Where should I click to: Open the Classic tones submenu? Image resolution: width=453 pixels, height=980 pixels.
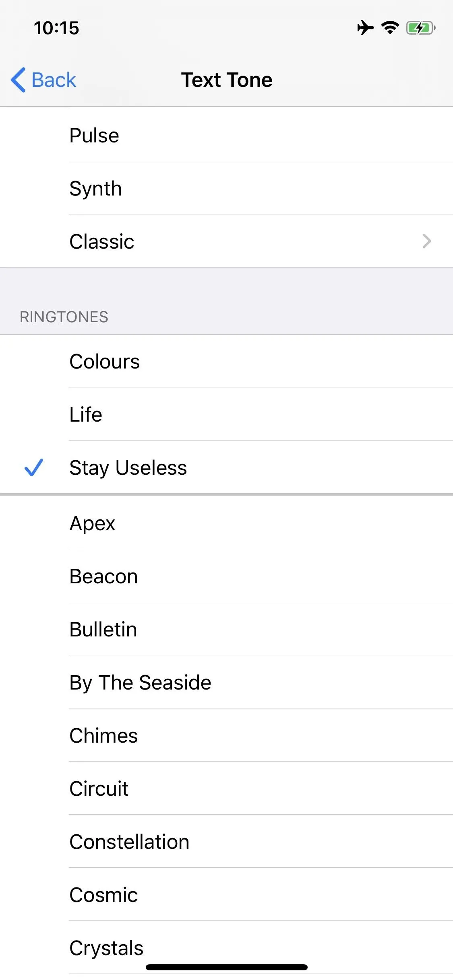pos(226,241)
